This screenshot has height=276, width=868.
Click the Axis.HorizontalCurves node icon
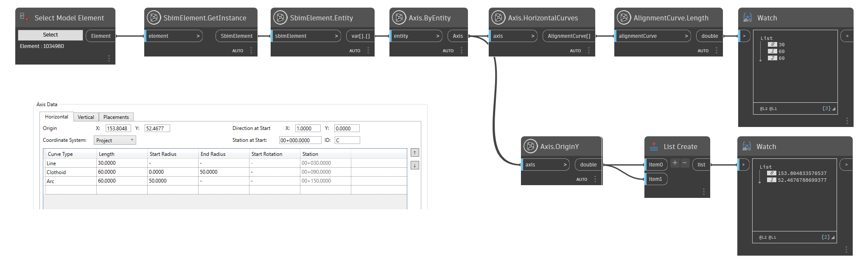pyautogui.click(x=498, y=17)
